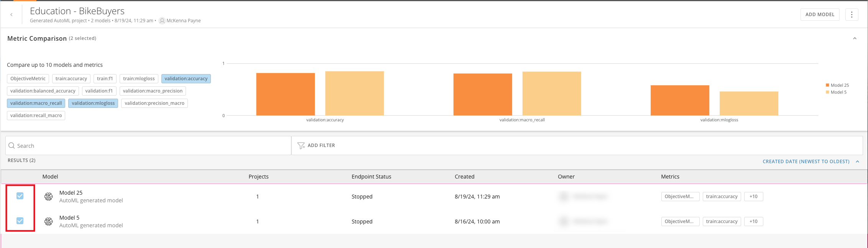This screenshot has height=248, width=868.
Task: Click the 8/16/24, 10:00 am created cell
Action: click(x=477, y=222)
